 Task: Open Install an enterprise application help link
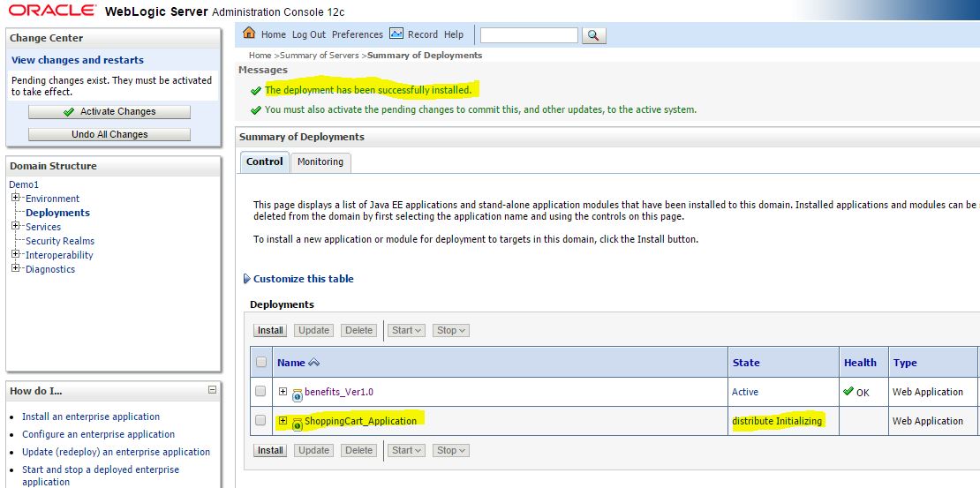click(x=91, y=417)
